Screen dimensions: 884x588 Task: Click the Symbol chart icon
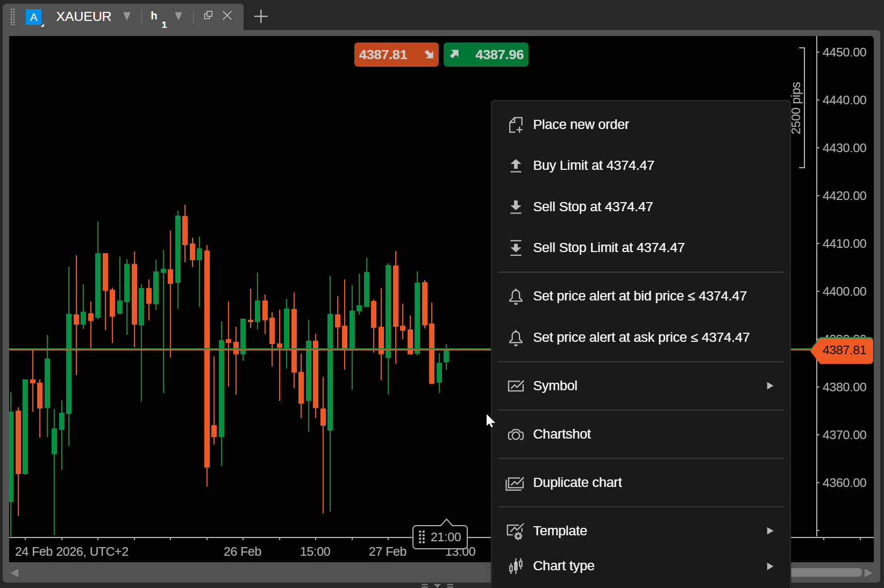coord(516,386)
